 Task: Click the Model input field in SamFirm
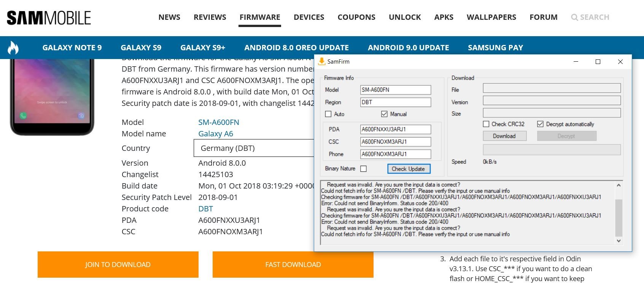[x=396, y=90]
